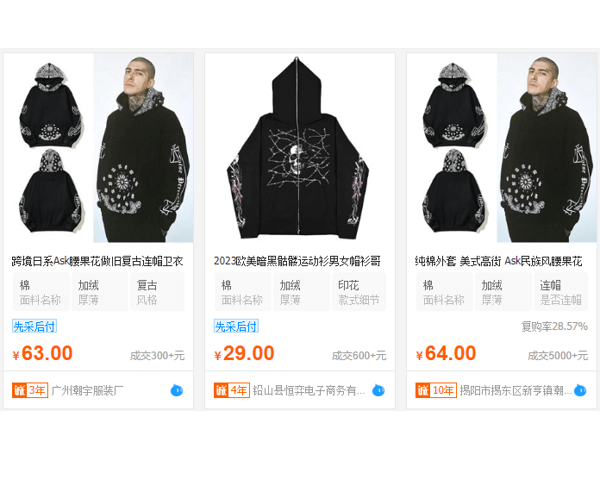Click the blue chat icon for 揭阳市揭东区 seller
The height and width of the screenshot is (480, 600).
point(580,390)
